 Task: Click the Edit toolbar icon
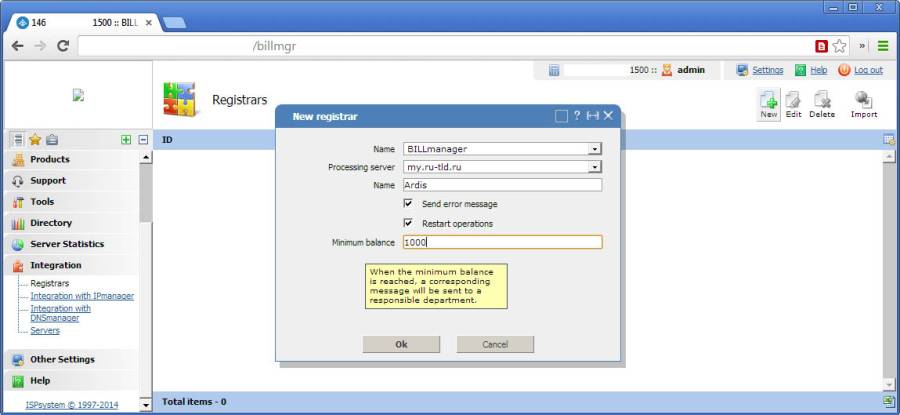coord(793,103)
